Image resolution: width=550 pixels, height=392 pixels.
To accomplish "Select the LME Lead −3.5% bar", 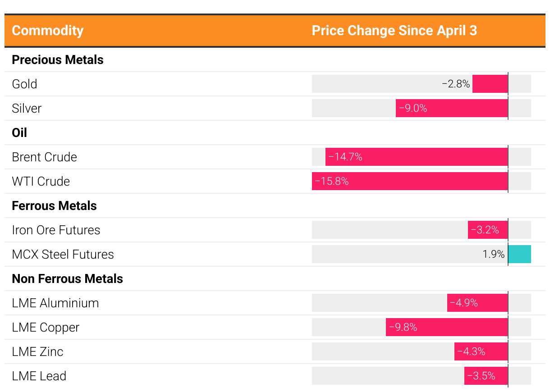I will pyautogui.click(x=486, y=376).
